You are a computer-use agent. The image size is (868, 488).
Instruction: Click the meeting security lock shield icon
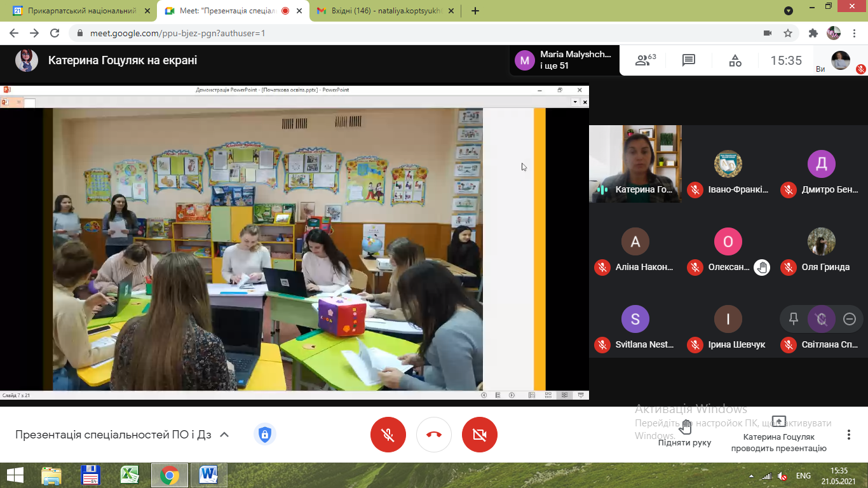[x=264, y=435]
